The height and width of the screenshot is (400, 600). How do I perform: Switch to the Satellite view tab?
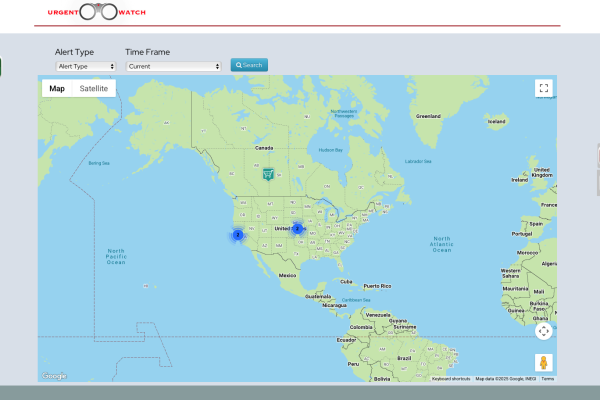(94, 88)
